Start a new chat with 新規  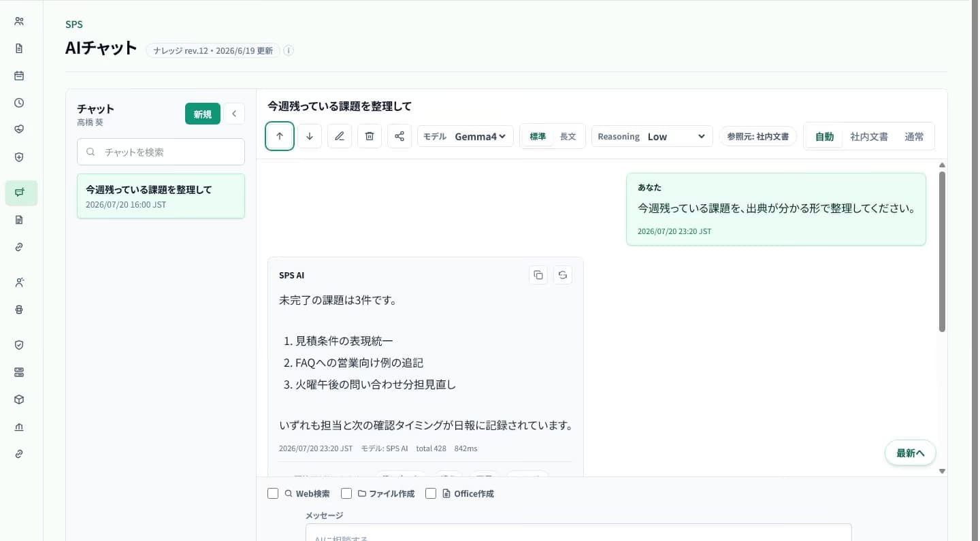tap(203, 114)
